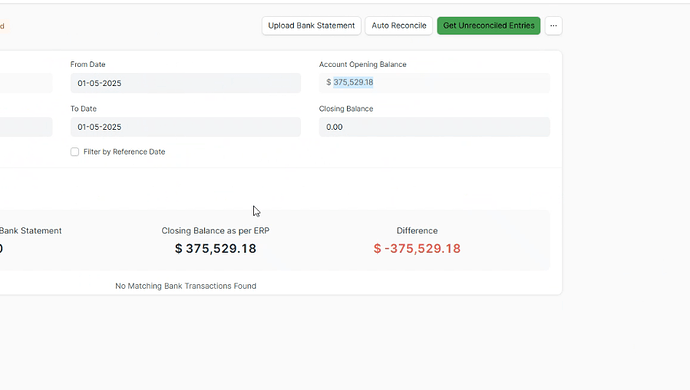This screenshot has width=690, height=390.
Task: Focus the Closing Balance input showing 0.00
Action: click(434, 127)
